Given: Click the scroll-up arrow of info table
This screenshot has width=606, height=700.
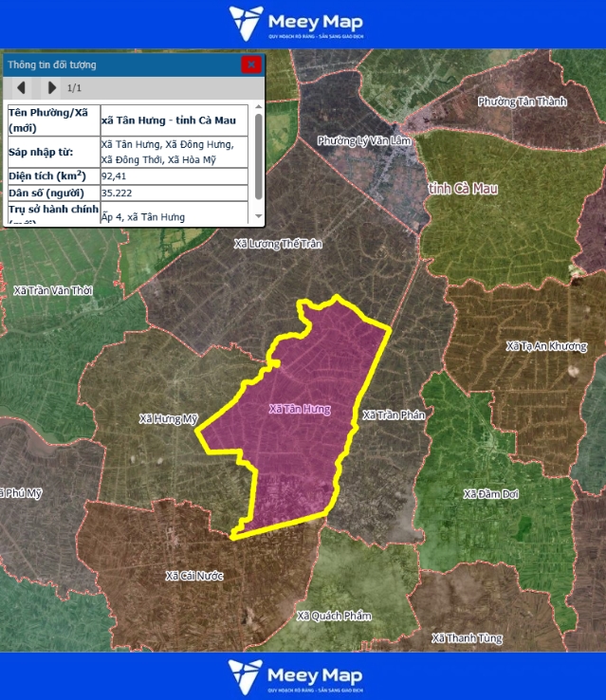Looking at the screenshot, I should click(x=259, y=107).
